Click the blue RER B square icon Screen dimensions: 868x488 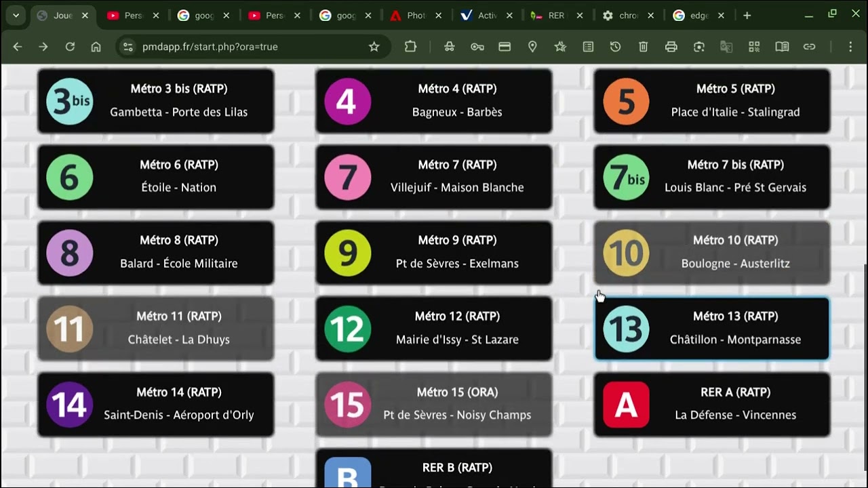348,472
